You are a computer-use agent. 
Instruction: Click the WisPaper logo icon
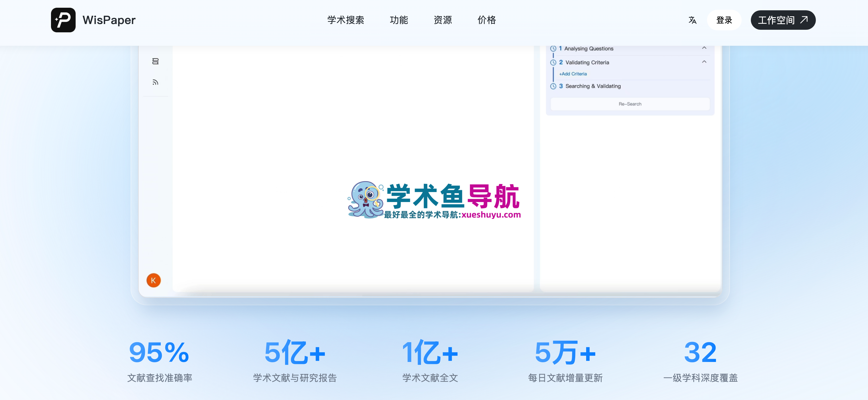pos(63,20)
